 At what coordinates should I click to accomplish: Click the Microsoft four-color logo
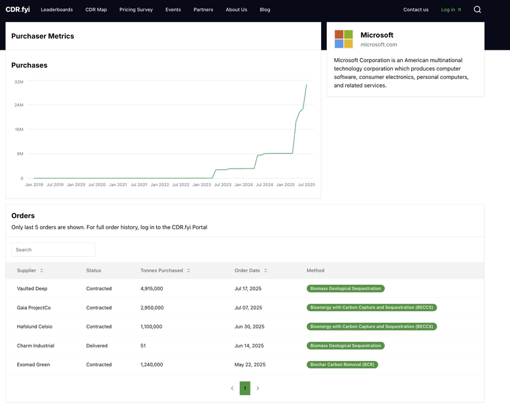click(x=343, y=39)
